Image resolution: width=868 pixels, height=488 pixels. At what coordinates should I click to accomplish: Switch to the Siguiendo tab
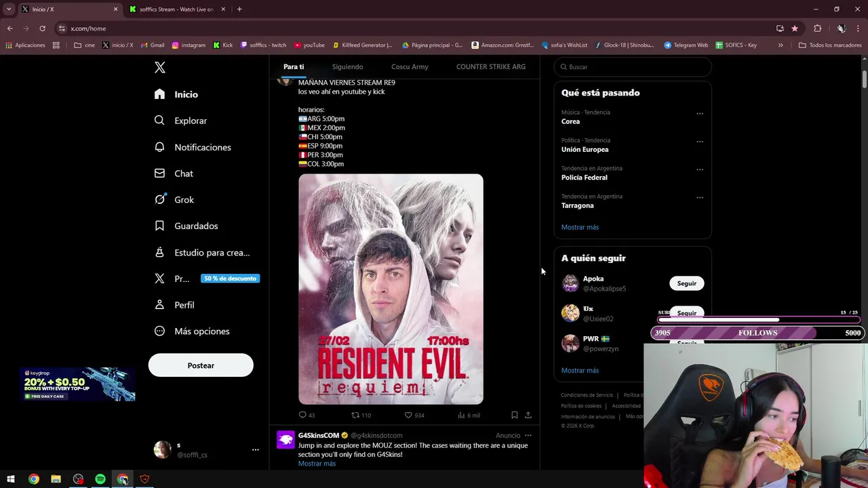[x=347, y=66]
